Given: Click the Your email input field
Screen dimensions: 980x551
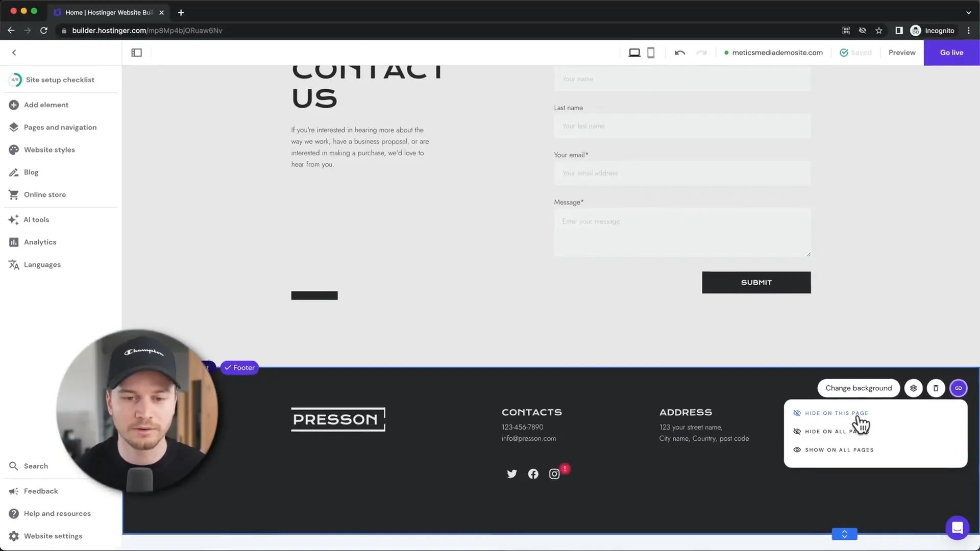Looking at the screenshot, I should 682,173.
